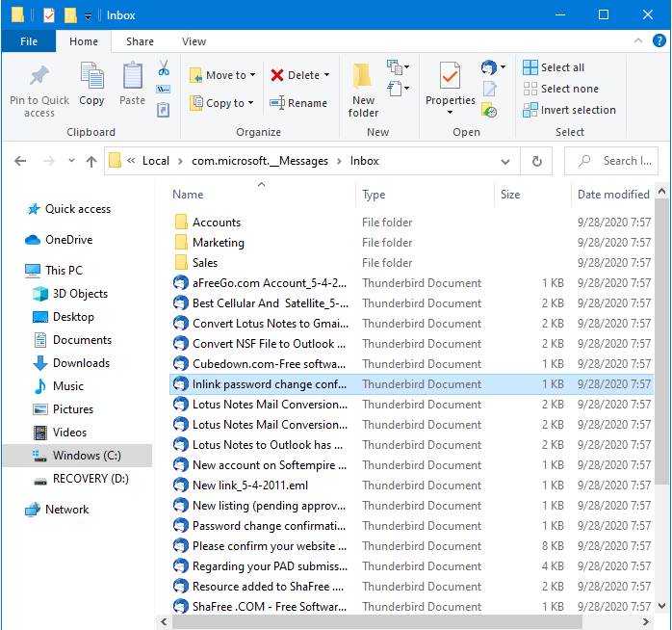
Task: Open the Help question mark icon
Action: coord(659,40)
